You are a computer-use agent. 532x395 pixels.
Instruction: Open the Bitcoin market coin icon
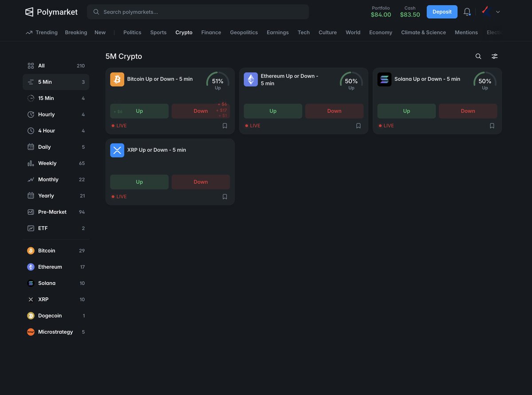point(117,79)
